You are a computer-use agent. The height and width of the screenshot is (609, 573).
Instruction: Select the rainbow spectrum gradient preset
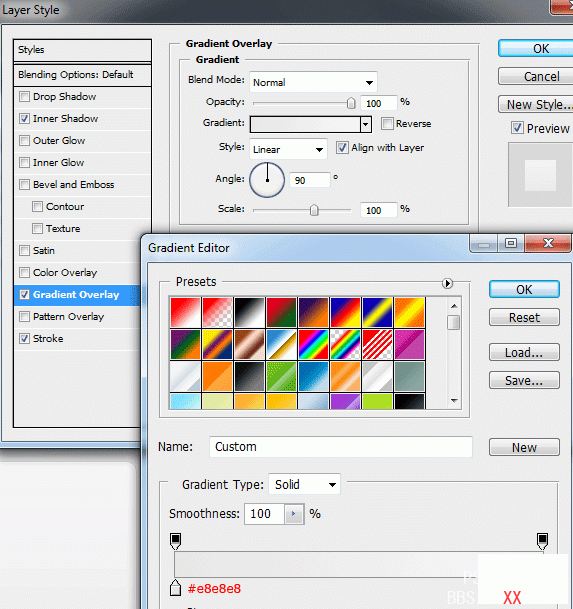point(313,345)
